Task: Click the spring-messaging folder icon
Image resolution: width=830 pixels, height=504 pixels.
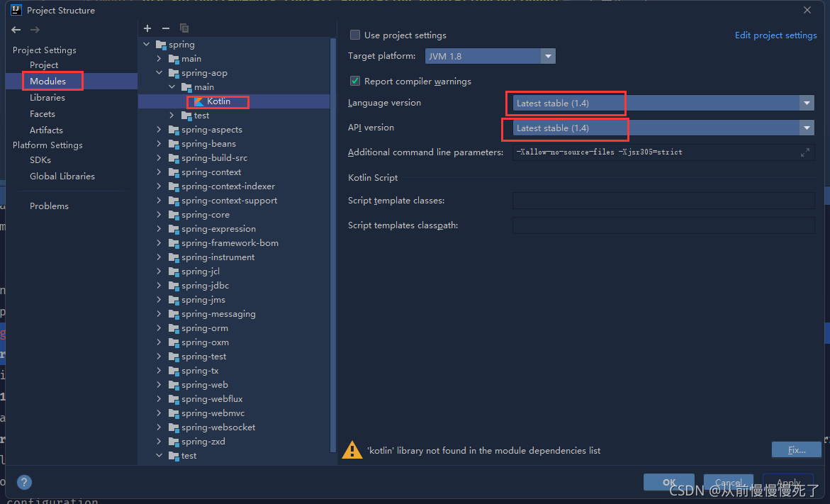Action: click(x=174, y=314)
